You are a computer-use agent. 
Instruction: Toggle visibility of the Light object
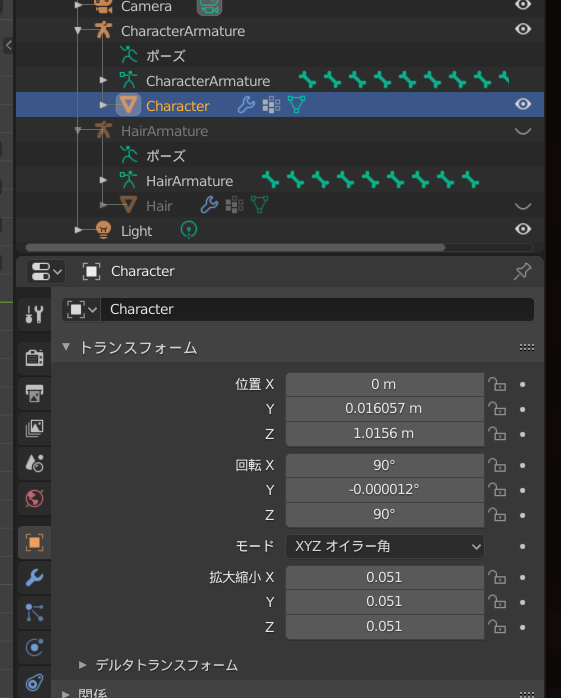pyautogui.click(x=523, y=229)
